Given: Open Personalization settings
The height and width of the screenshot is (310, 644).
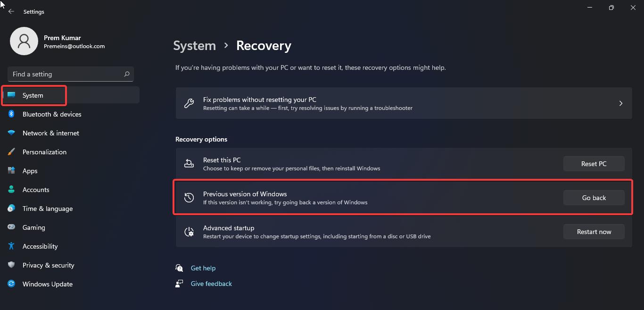Looking at the screenshot, I should point(44,151).
